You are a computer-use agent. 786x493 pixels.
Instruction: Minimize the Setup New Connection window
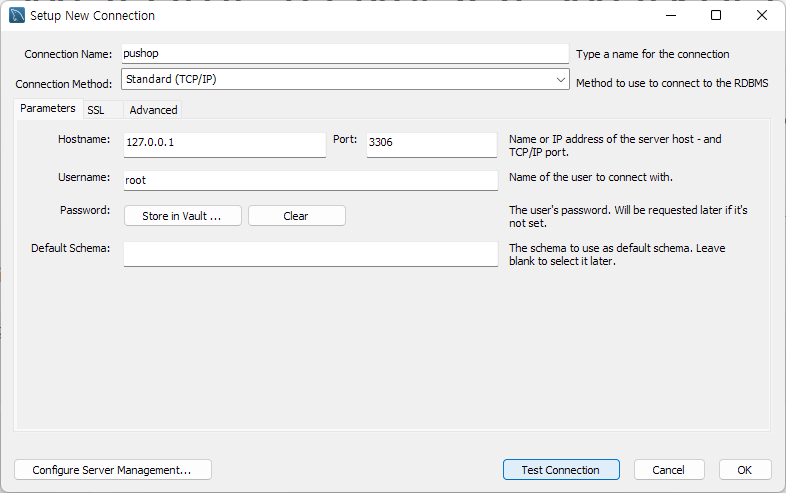(671, 16)
